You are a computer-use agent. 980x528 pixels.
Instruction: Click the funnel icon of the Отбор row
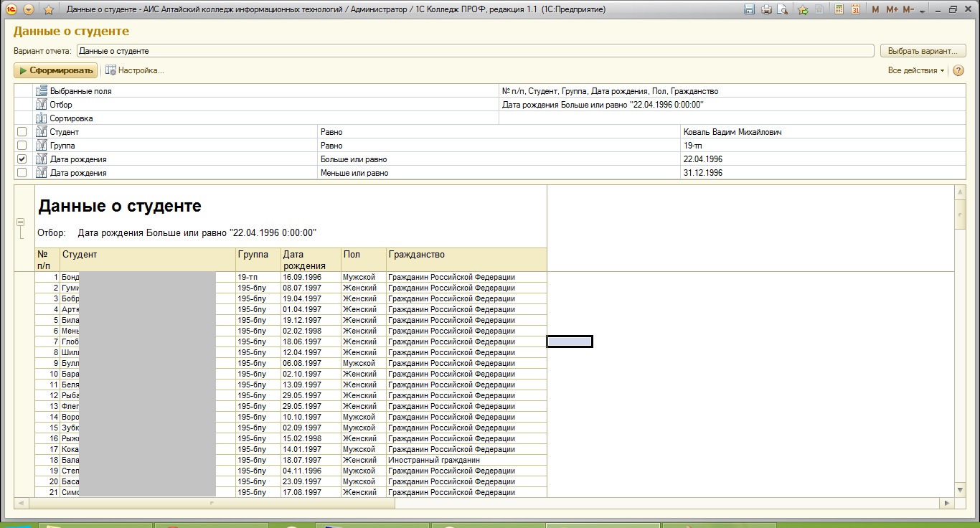tap(42, 105)
